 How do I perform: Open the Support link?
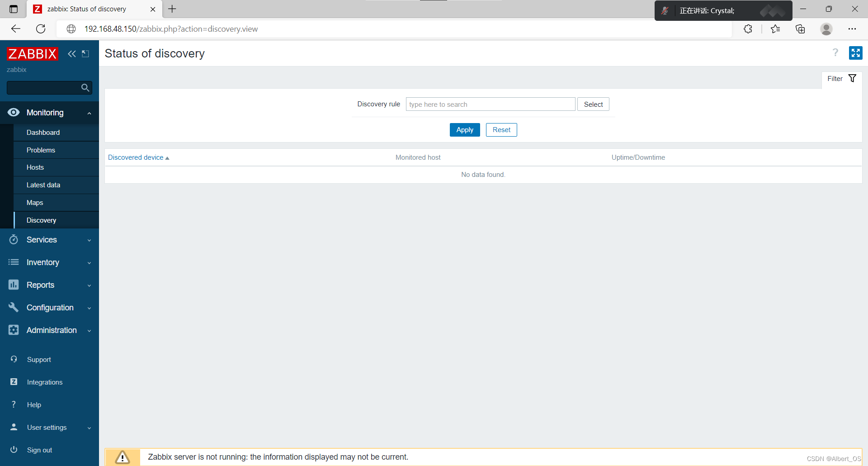[x=39, y=360]
